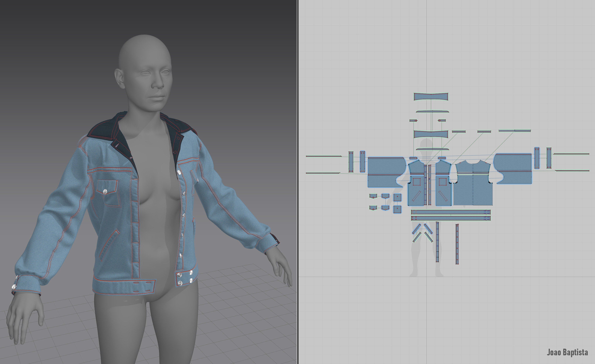The width and height of the screenshot is (595, 364).
Task: Select the thin top strip at far left of patterns
Action: click(x=324, y=156)
